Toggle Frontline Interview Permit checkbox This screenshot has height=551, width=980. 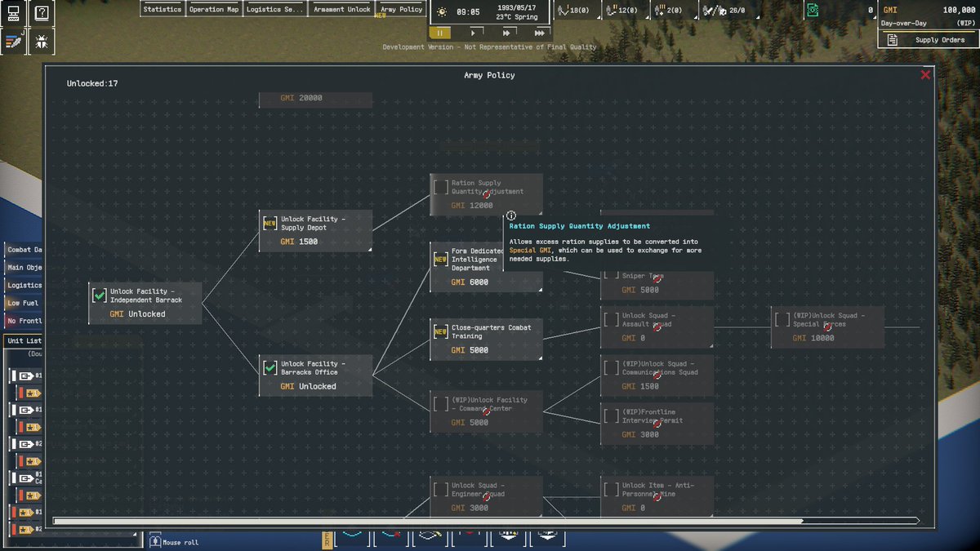coord(611,416)
